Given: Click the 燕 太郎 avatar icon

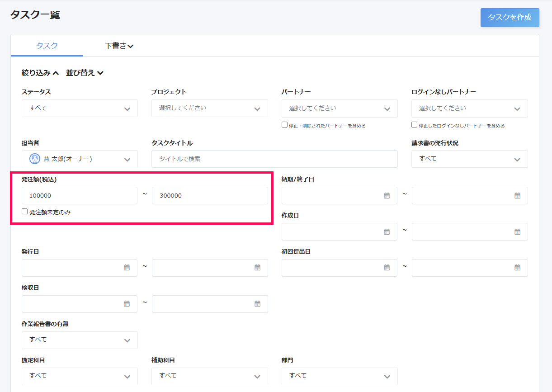Looking at the screenshot, I should pos(35,159).
